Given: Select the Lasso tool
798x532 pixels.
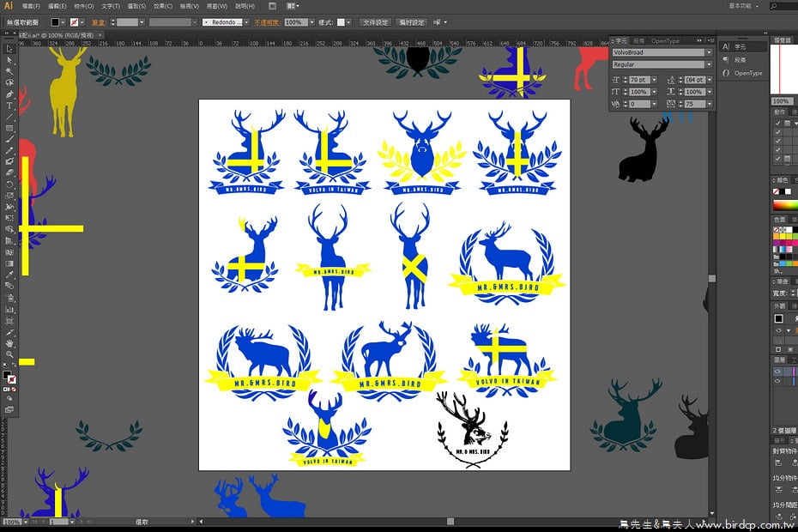Looking at the screenshot, I should pos(9,82).
